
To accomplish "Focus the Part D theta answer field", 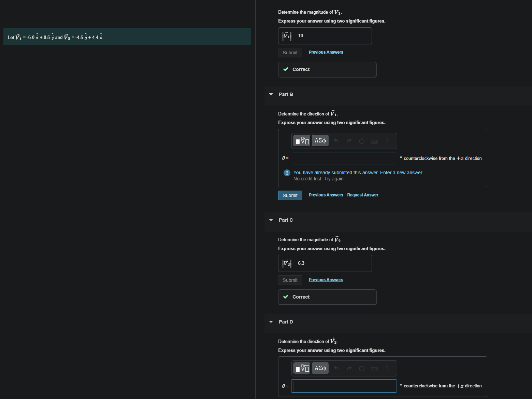I will 344,386.
